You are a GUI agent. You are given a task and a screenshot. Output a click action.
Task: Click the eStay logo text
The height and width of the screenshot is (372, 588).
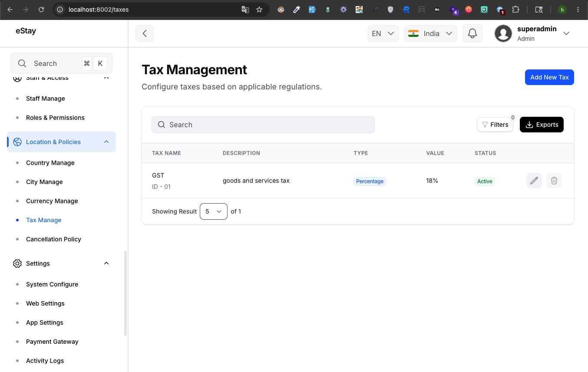pyautogui.click(x=26, y=31)
